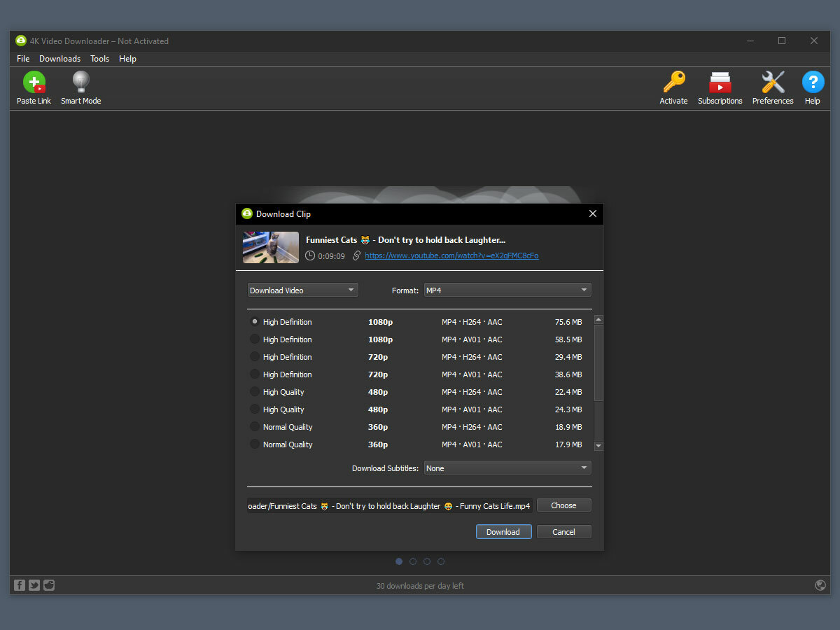Click the Cancel button
Viewport: 840px width, 630px height.
point(563,532)
